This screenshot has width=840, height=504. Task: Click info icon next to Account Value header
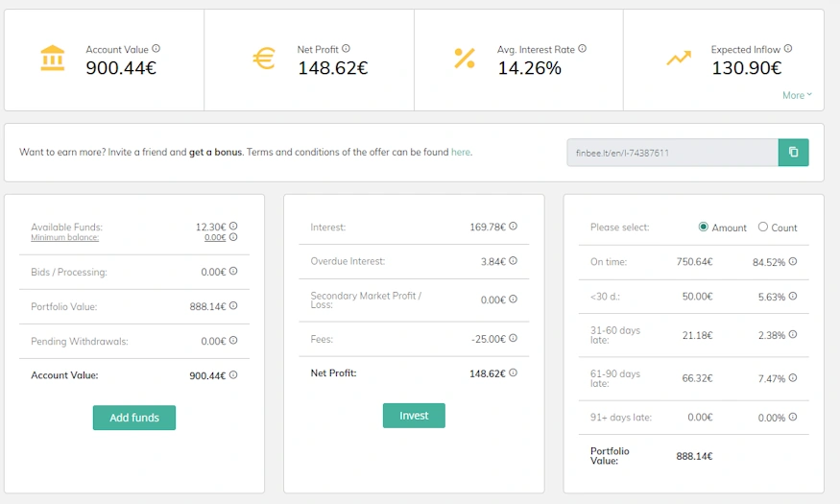click(156, 48)
